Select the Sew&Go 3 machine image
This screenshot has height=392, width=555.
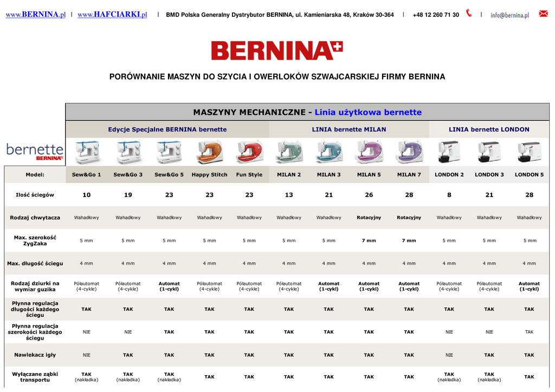point(128,152)
